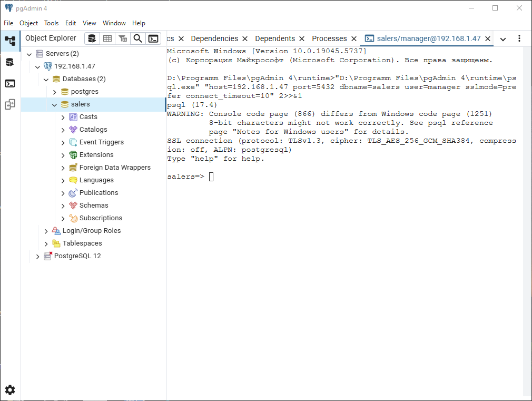The width and height of the screenshot is (532, 401).
Task: Click the Search Objects magnifier button
Action: point(138,38)
